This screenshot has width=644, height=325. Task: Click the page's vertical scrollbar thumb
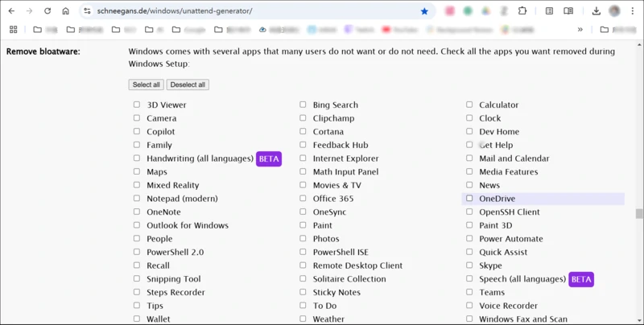(639, 214)
